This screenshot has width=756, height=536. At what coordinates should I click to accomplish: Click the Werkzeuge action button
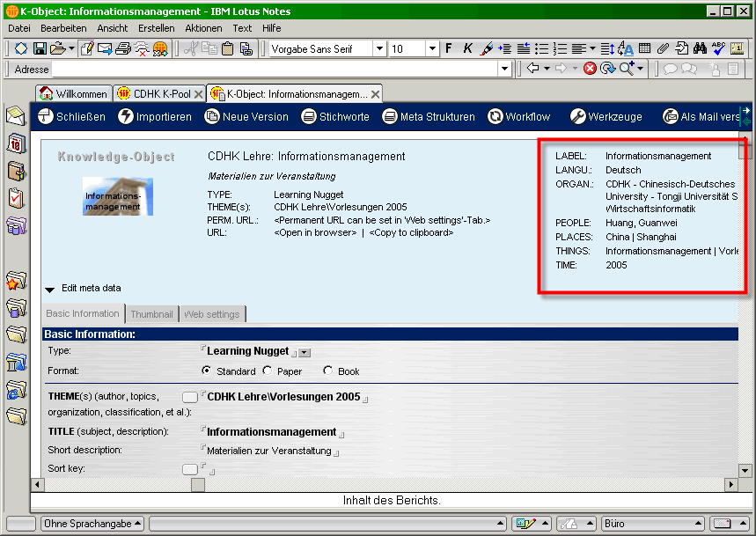pyautogui.click(x=606, y=116)
